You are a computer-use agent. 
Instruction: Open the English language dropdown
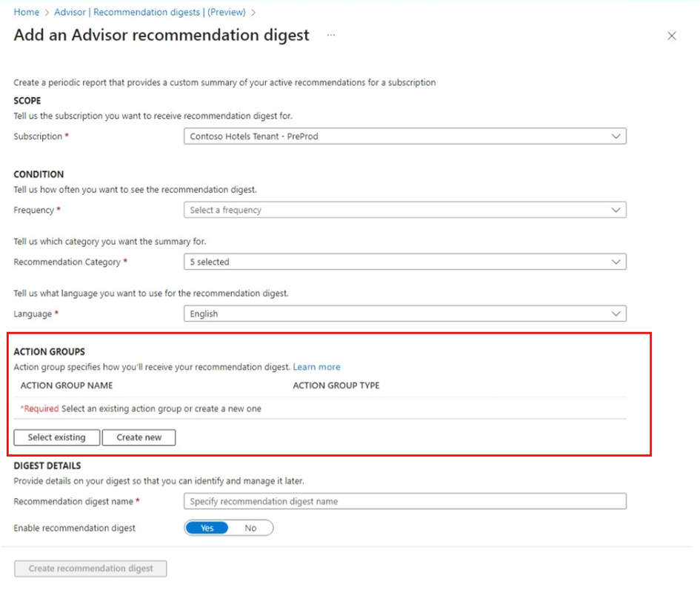[405, 314]
